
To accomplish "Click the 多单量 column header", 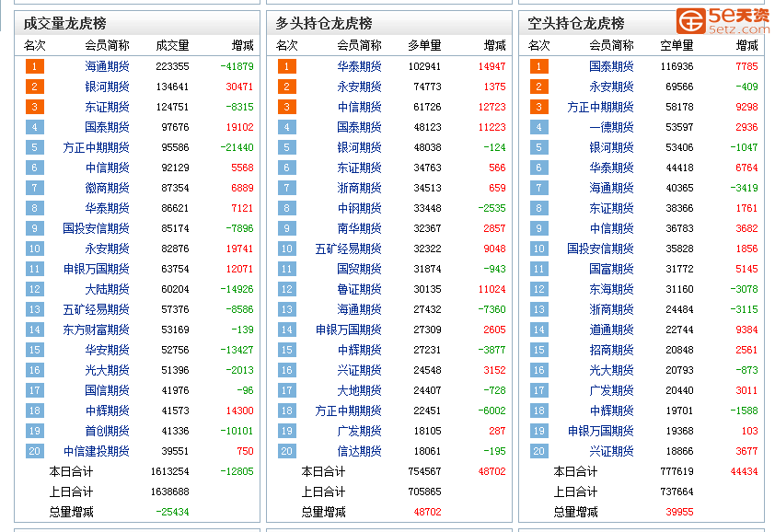I will (x=424, y=45).
